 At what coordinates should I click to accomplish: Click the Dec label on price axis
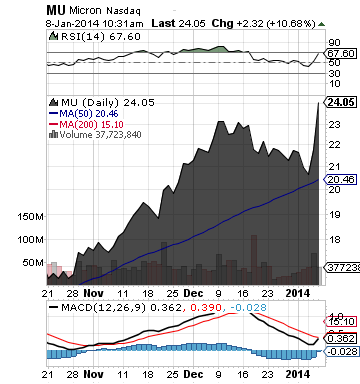point(193,293)
